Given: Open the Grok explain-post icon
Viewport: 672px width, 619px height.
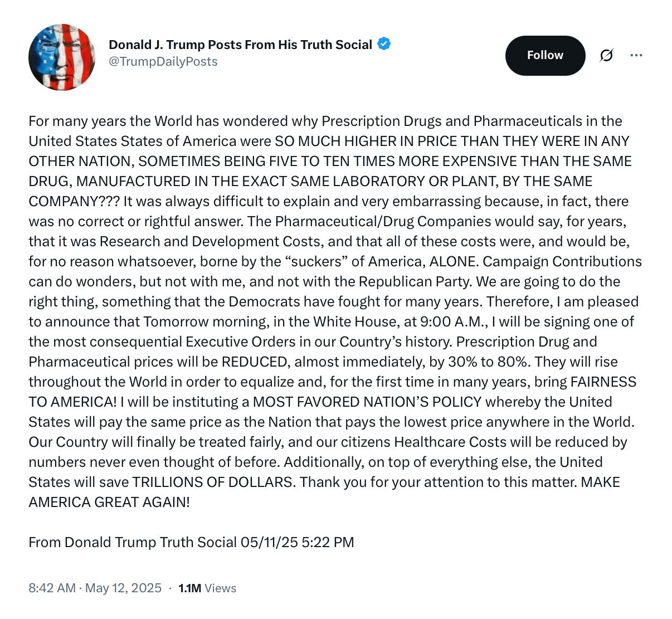Looking at the screenshot, I should pyautogui.click(x=606, y=55).
